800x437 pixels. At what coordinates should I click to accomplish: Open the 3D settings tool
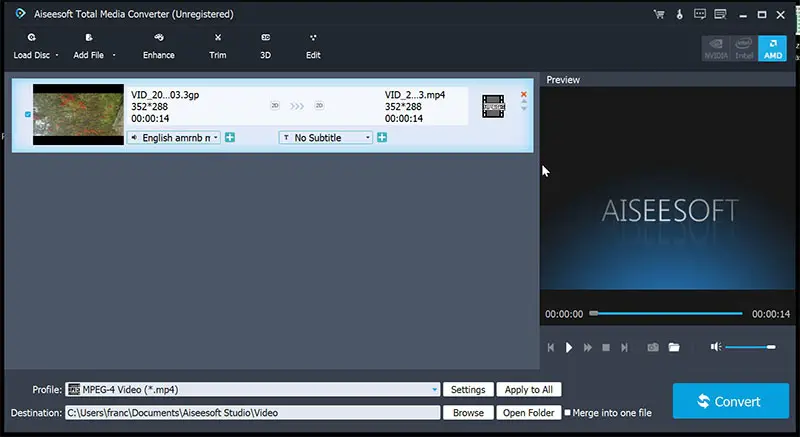tap(265, 46)
